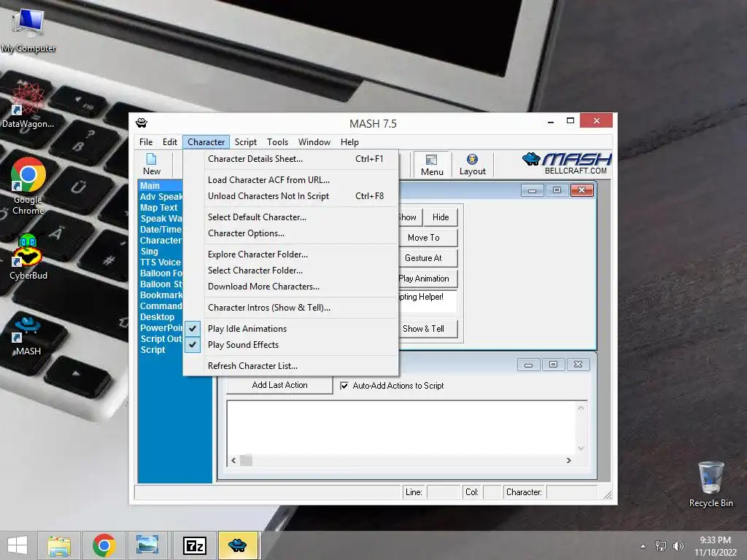
Task: Open CyberBud desktop shortcut
Action: pos(28,257)
